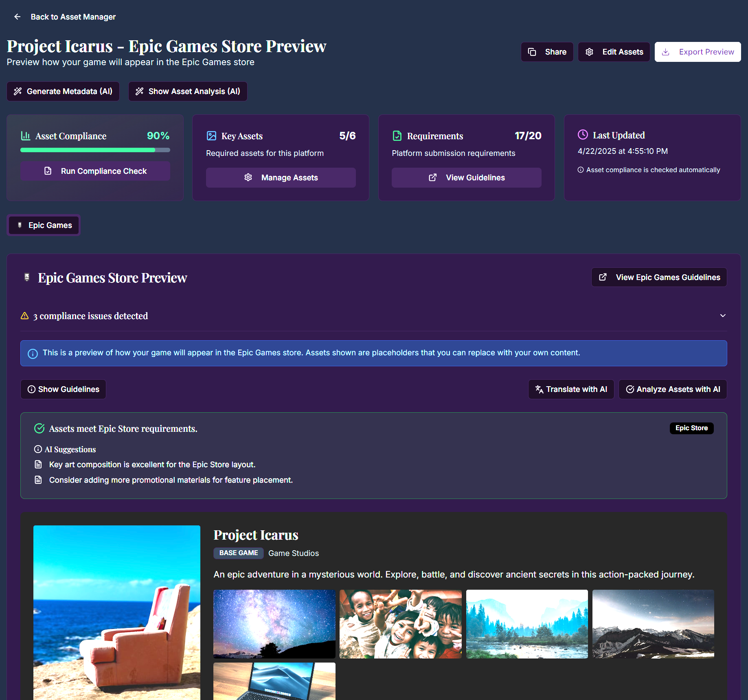Click gear icon in Manage Assets
The image size is (748, 700).
(x=248, y=177)
